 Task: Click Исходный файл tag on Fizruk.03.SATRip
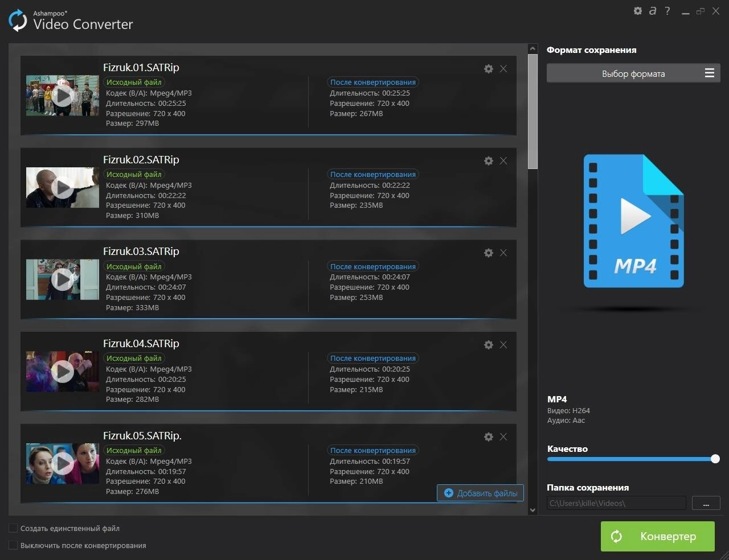pyautogui.click(x=134, y=266)
